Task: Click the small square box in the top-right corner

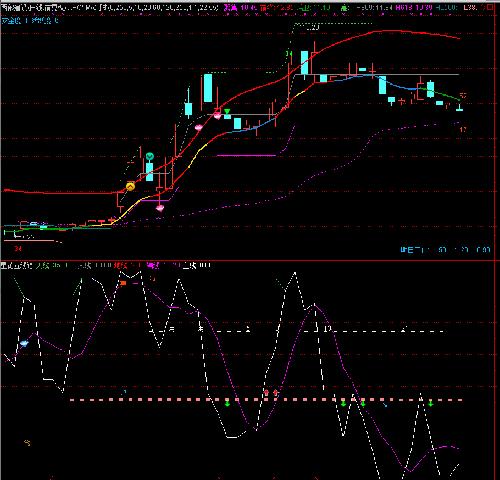Action: point(489,7)
